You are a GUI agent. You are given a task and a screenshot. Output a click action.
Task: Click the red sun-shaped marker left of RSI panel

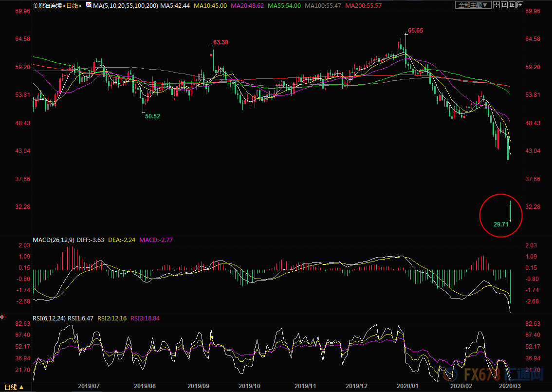click(x=2, y=317)
